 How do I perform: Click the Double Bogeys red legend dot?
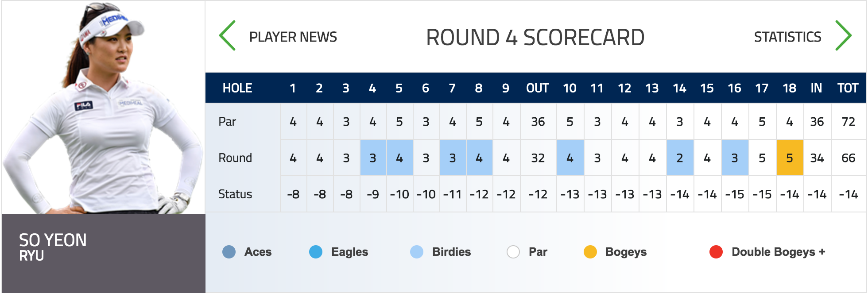[x=716, y=252]
